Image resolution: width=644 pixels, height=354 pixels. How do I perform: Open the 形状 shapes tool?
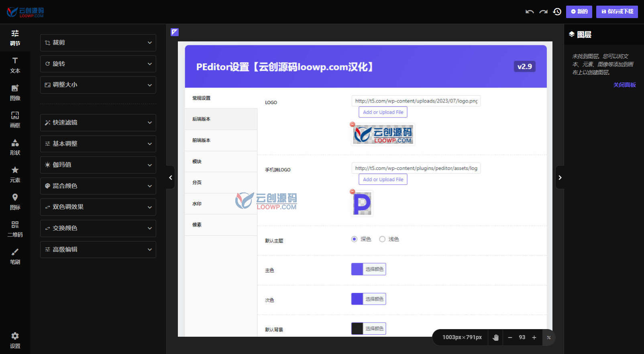15,147
